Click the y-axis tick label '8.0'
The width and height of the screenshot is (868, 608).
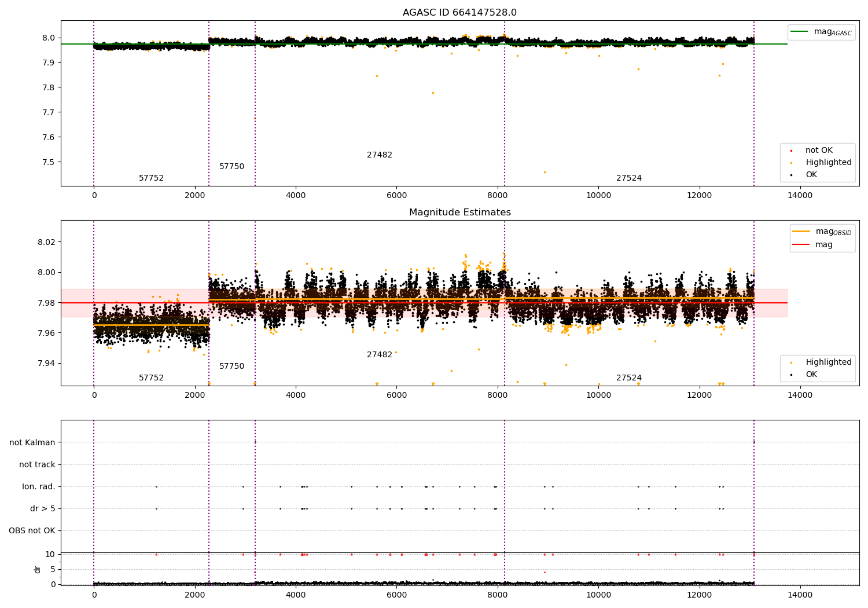pyautogui.click(x=48, y=38)
